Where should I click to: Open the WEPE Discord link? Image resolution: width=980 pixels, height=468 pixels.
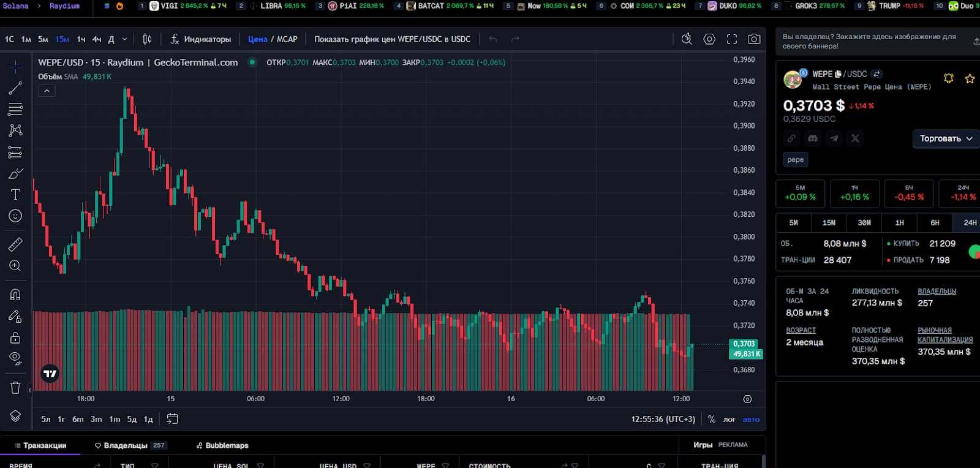tap(813, 138)
